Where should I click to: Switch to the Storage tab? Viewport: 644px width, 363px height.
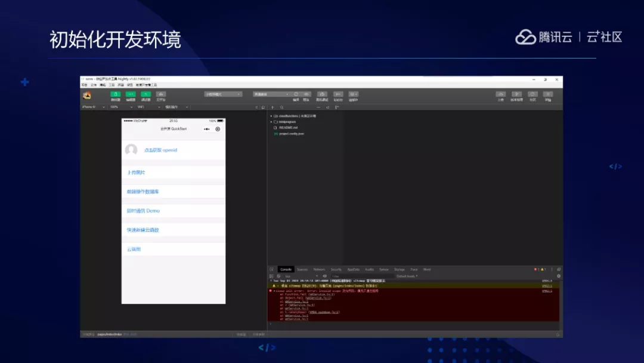(x=399, y=269)
